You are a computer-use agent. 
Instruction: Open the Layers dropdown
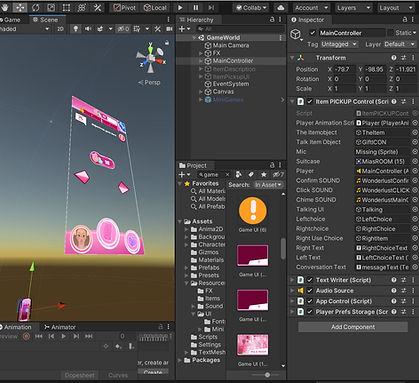coord(353,7)
